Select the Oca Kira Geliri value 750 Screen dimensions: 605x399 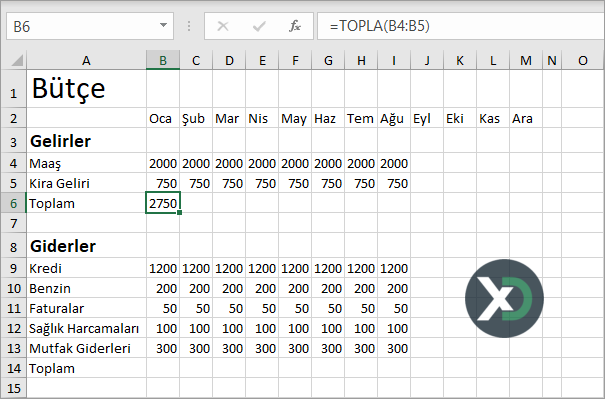[x=163, y=183]
